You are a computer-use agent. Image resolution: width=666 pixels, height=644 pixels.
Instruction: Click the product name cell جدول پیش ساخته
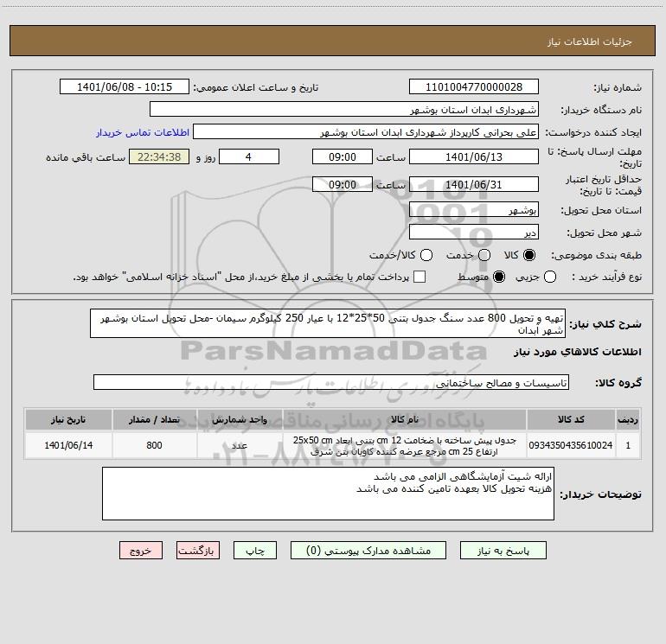[x=405, y=445]
